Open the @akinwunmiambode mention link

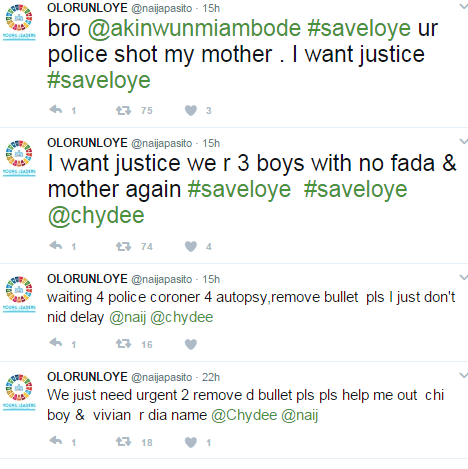pyautogui.click(x=194, y=29)
